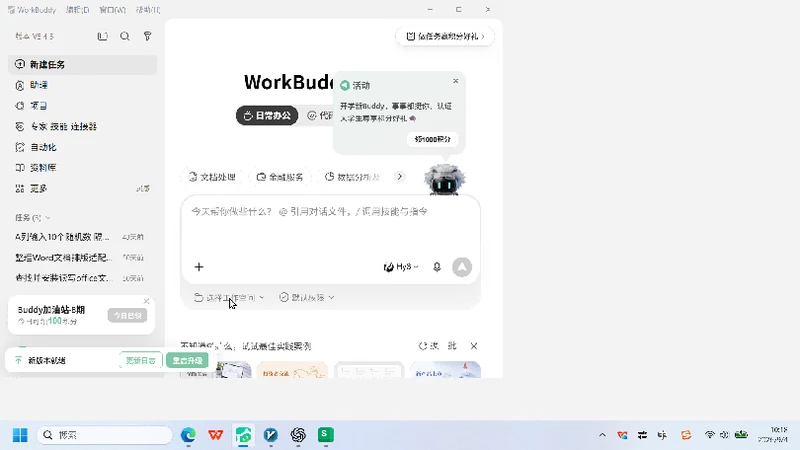Open the third task in the history list

pos(80,278)
